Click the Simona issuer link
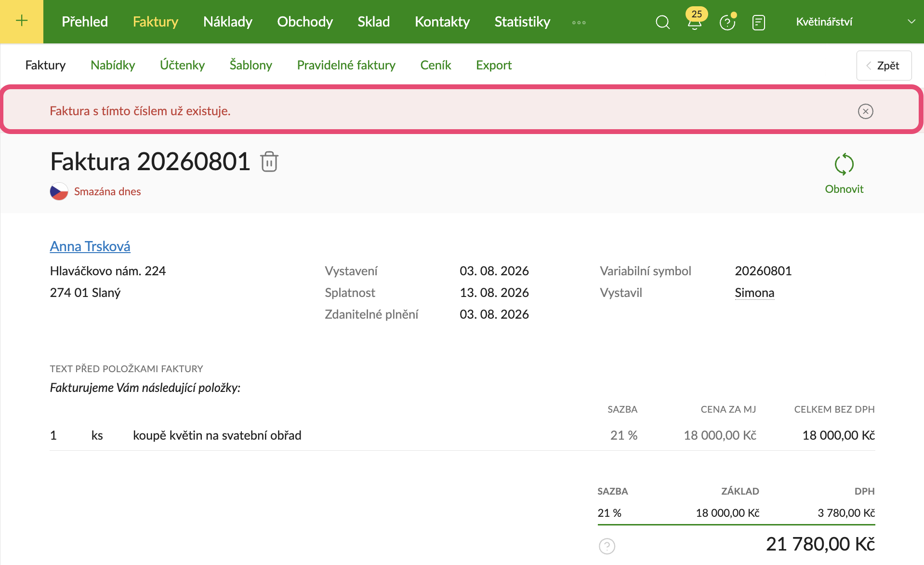 coord(754,293)
